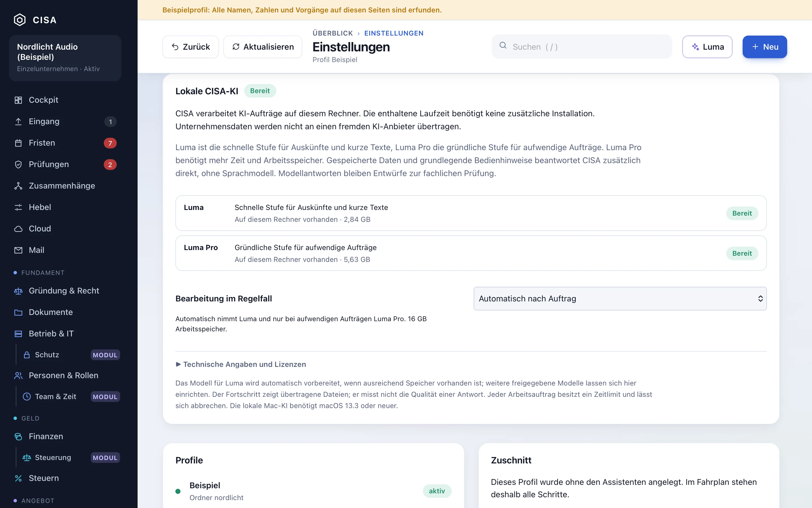Click the CISA hexagon logo icon
This screenshot has height=508, width=812.
19,20
